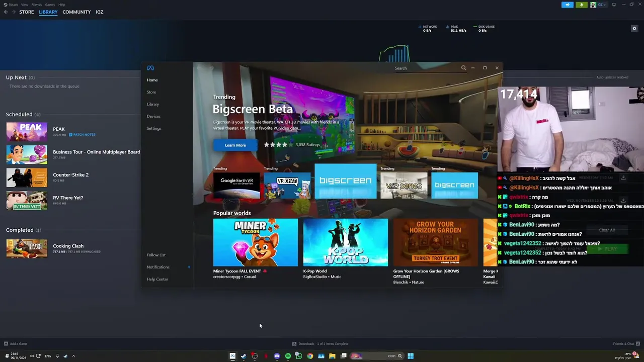Open Notifications in Meta sidebar

158,267
